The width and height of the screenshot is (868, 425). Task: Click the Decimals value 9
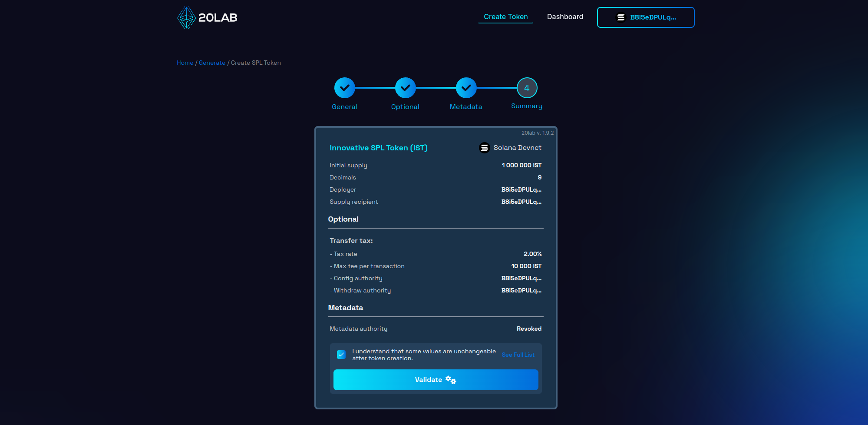(540, 177)
